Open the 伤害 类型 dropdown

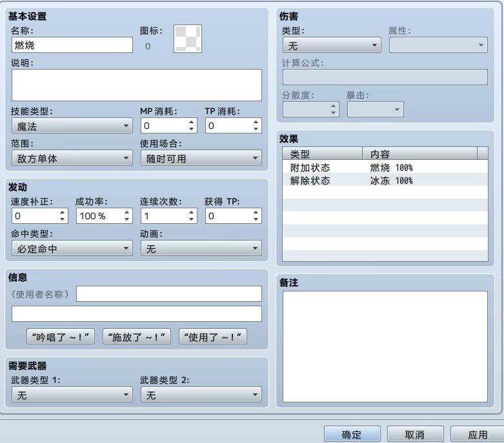(332, 45)
